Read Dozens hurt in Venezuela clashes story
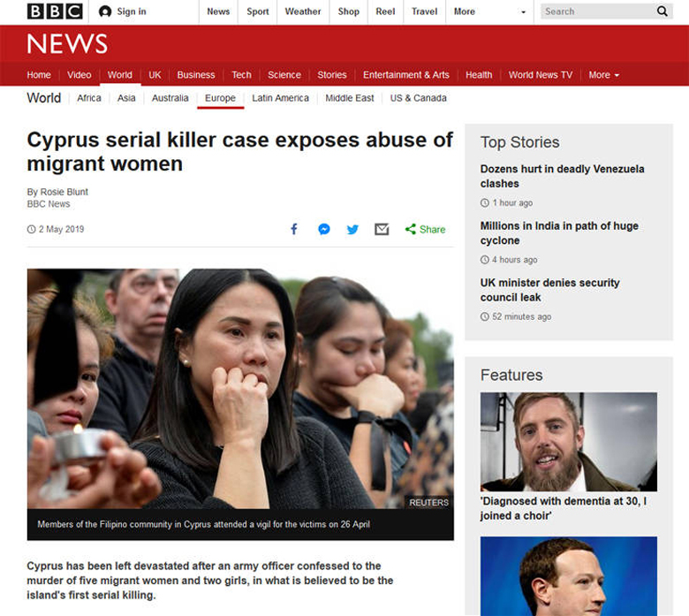689x616 pixels. [x=562, y=176]
